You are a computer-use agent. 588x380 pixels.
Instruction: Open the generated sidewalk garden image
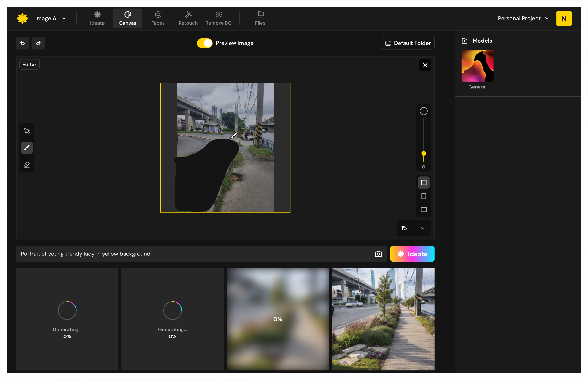pyautogui.click(x=383, y=319)
